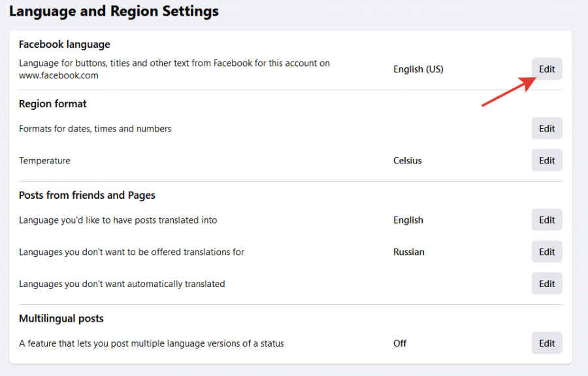
Task: Click the Facebook language heading
Action: pyautogui.click(x=65, y=44)
